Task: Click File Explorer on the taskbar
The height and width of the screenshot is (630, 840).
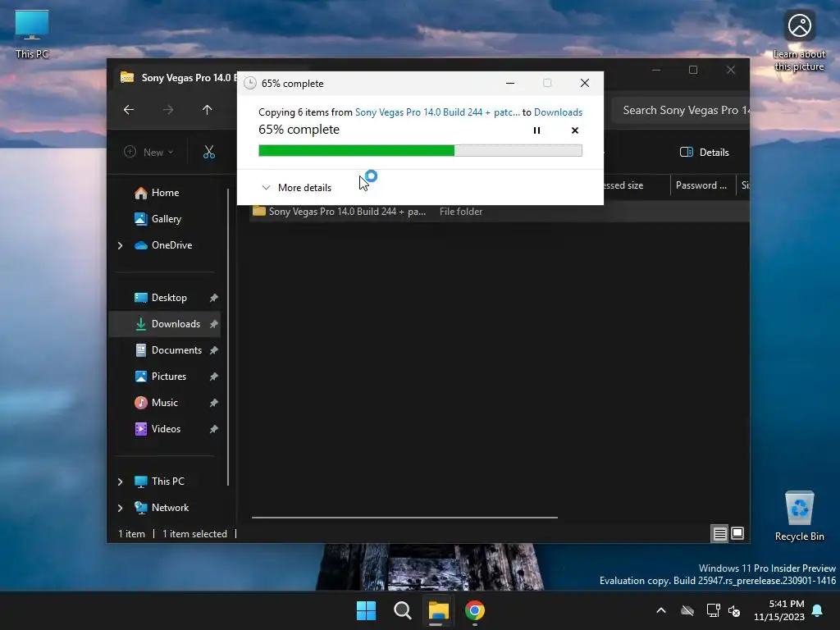Action: 438,610
